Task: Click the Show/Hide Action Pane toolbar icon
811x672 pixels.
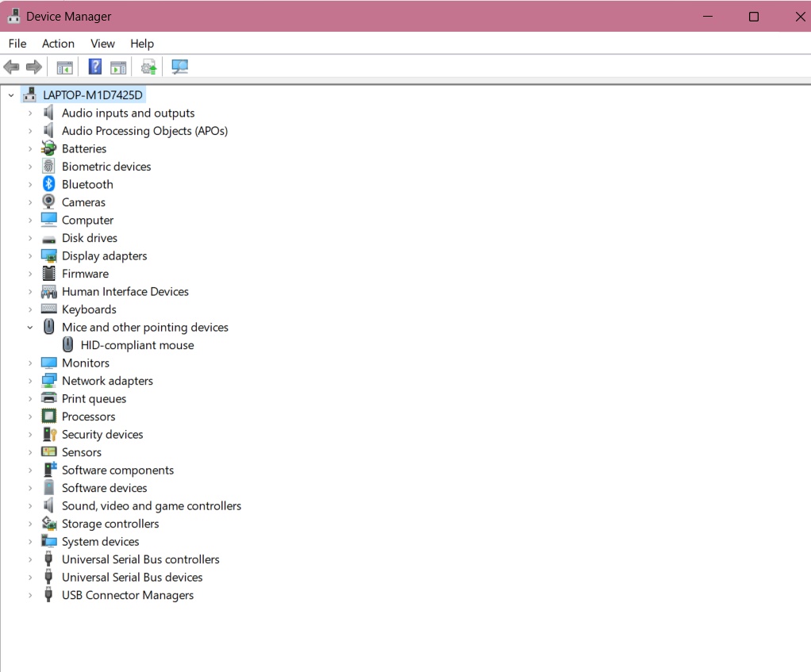Action: pyautogui.click(x=118, y=67)
